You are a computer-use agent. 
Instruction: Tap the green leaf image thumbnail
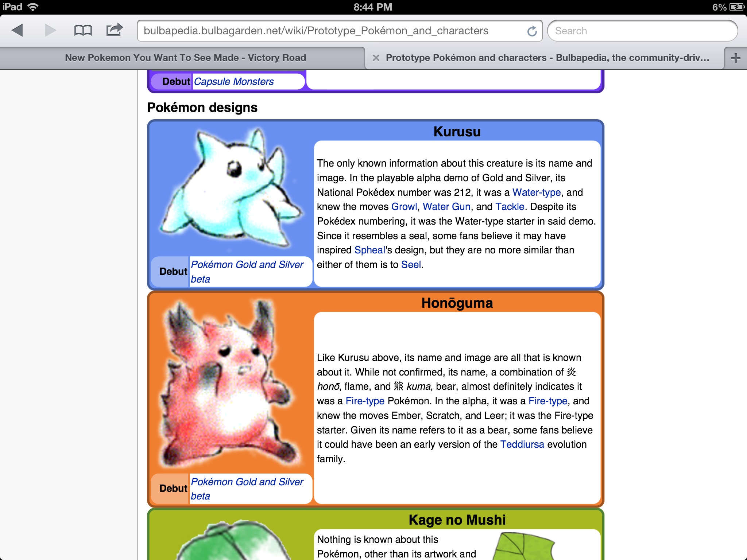click(x=524, y=546)
